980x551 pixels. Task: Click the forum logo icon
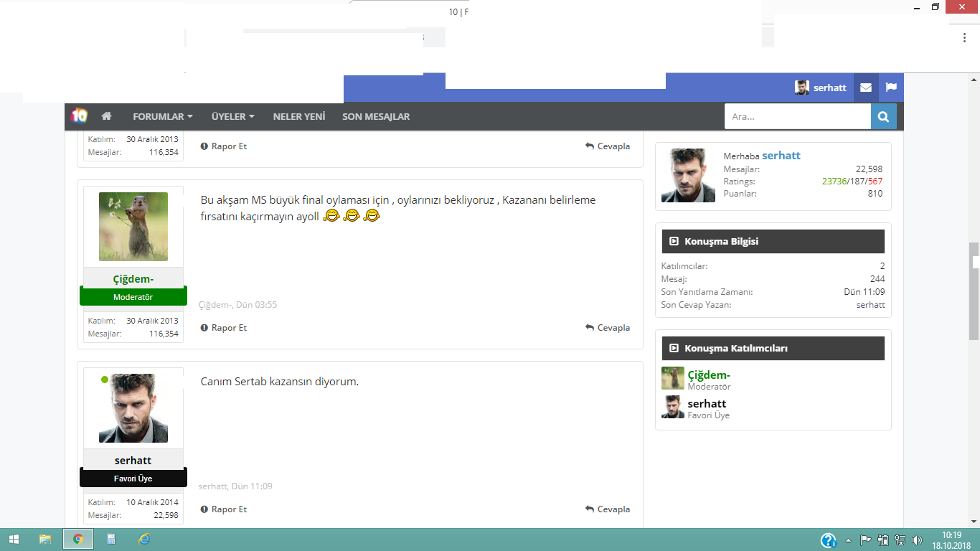(x=79, y=116)
